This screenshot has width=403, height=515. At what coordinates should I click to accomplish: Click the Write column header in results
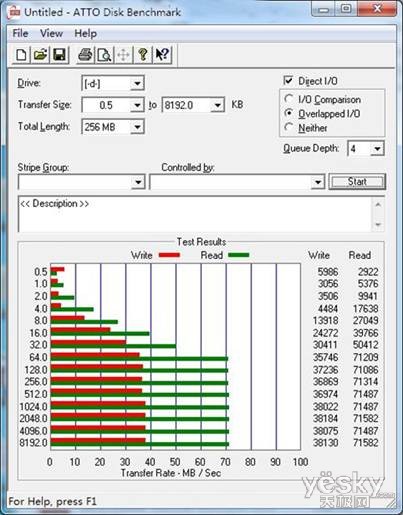(x=319, y=255)
